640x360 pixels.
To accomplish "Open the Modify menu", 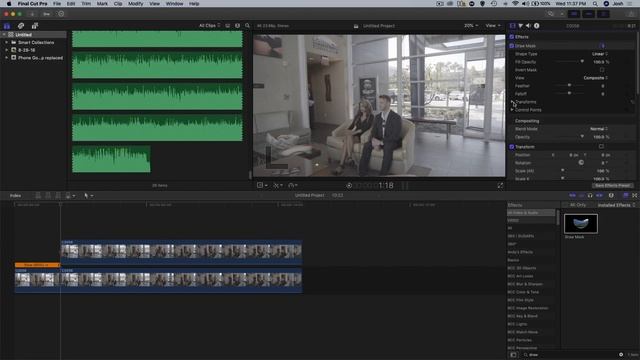I will point(136,4).
